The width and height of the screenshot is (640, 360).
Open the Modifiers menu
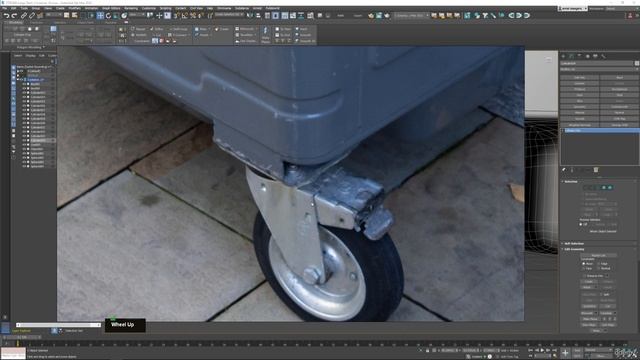tap(74, 8)
